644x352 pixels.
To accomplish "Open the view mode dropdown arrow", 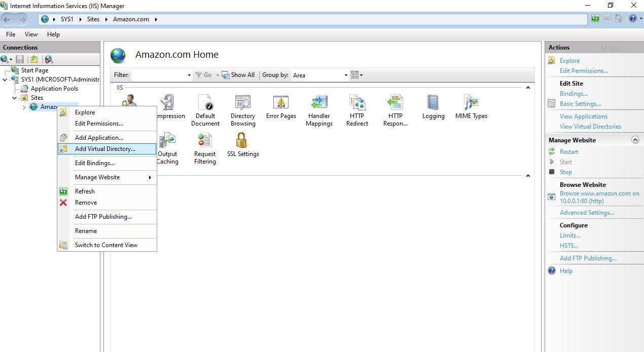I will (x=362, y=75).
